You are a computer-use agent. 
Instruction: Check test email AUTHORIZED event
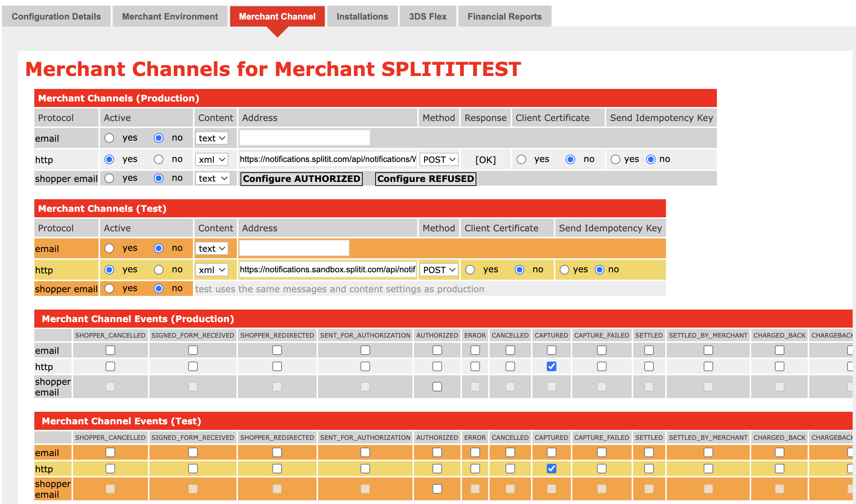click(437, 452)
